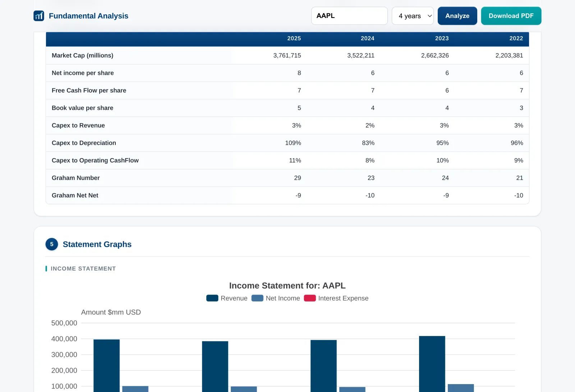Viewport: 575px width, 392px height.
Task: Click the Book value per share label
Action: click(82, 108)
